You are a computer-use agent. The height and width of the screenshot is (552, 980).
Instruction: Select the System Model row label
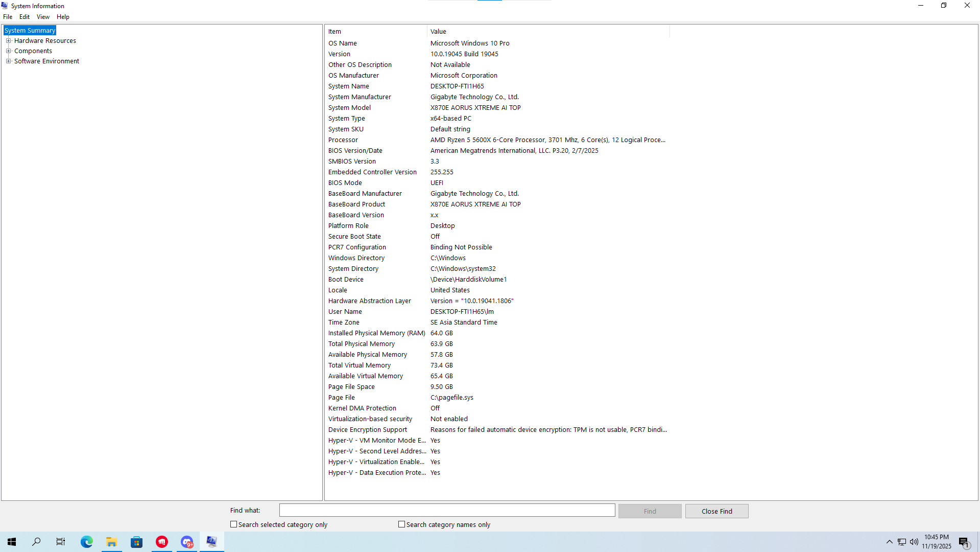pos(349,108)
